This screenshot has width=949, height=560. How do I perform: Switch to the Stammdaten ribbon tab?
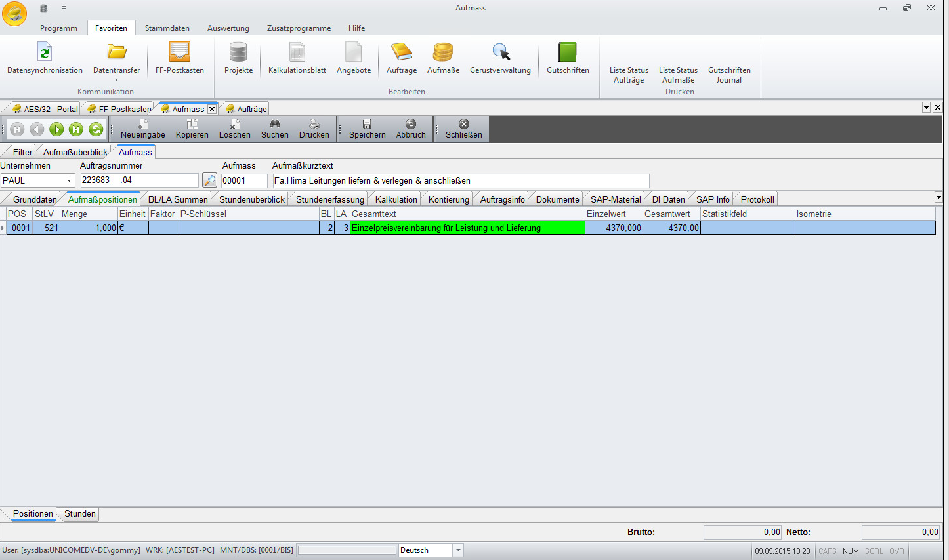click(167, 28)
